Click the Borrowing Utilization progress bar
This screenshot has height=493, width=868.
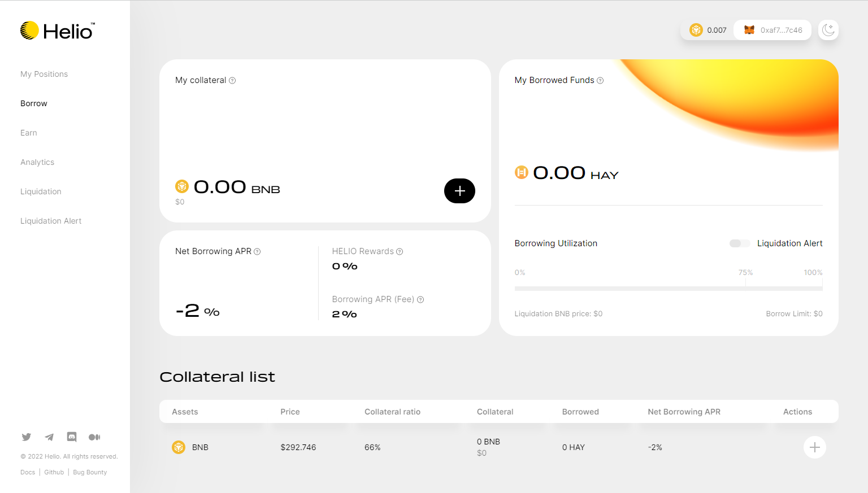(668, 289)
